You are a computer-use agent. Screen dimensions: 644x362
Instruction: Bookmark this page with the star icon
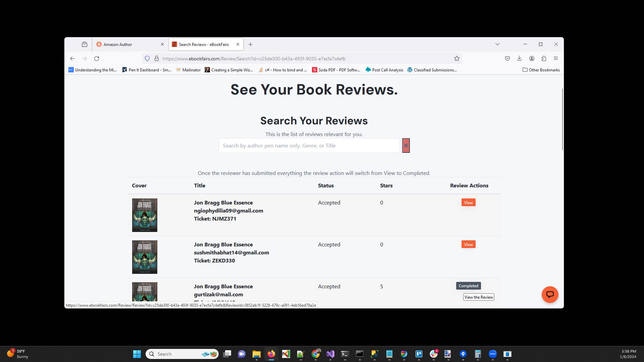click(x=457, y=58)
